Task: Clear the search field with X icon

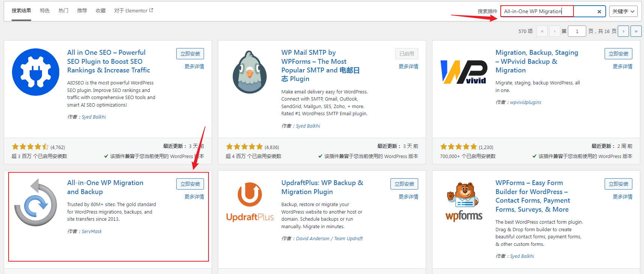Action: [599, 12]
